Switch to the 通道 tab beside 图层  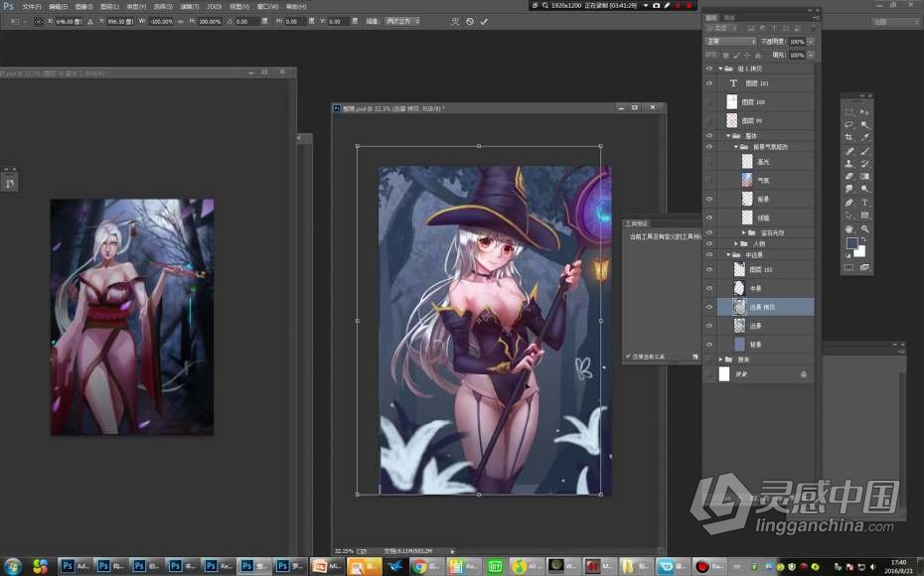click(728, 18)
